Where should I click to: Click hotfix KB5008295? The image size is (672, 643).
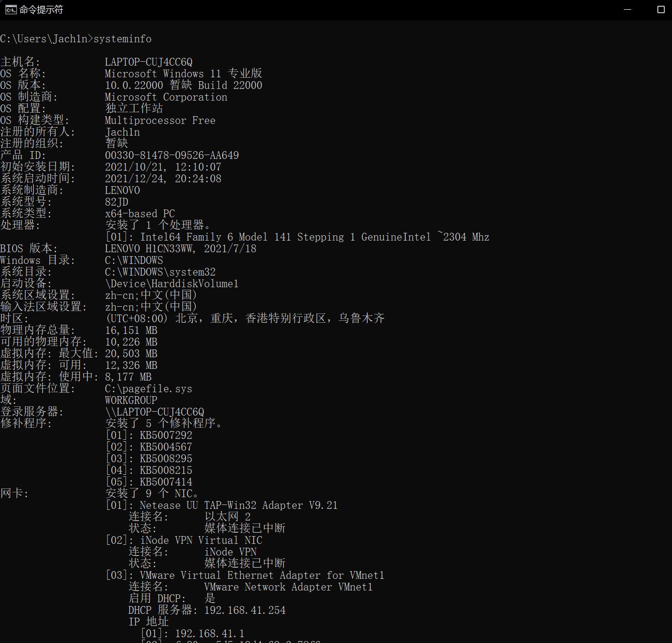tap(166, 459)
